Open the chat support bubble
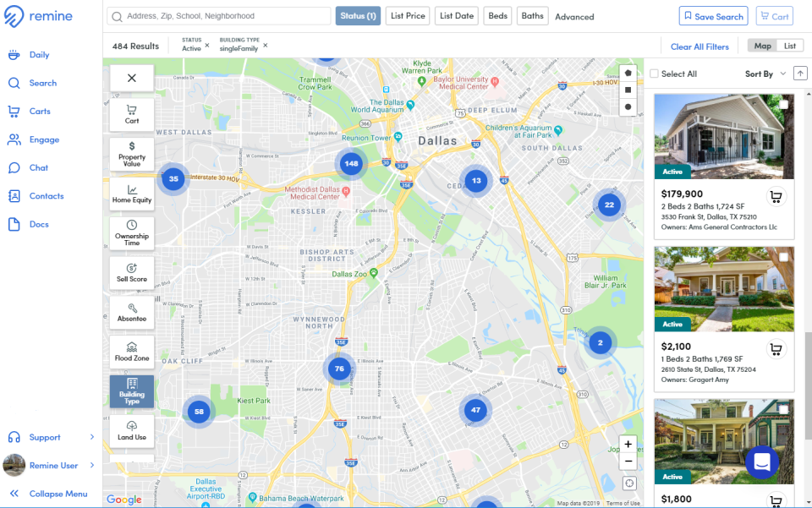812x508 pixels. (762, 462)
